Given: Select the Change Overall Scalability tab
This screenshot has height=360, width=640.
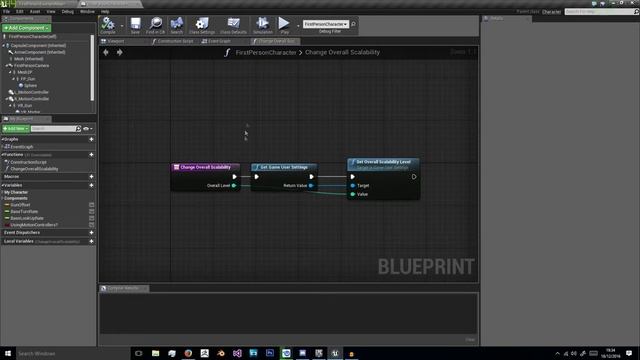Looking at the screenshot, I should (276, 41).
